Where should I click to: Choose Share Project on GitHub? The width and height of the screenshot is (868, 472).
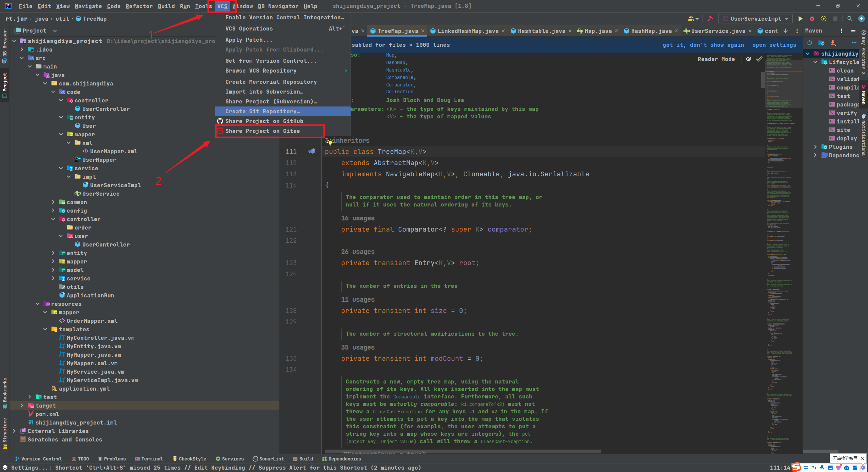point(283,121)
